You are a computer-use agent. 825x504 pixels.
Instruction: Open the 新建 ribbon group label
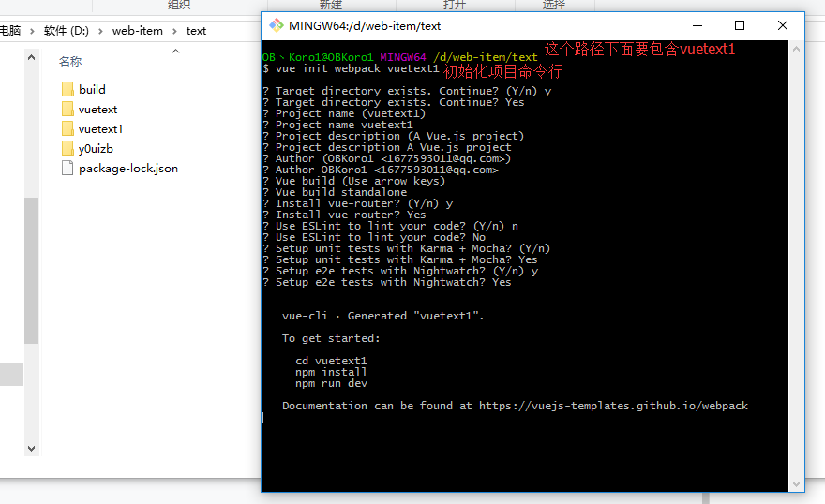tap(330, 5)
